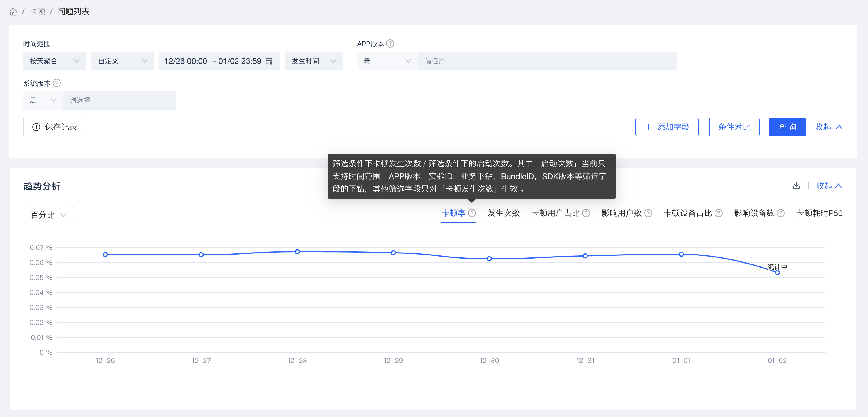Open the 百分比 display dropdown
This screenshot has width=868, height=417.
tap(48, 215)
